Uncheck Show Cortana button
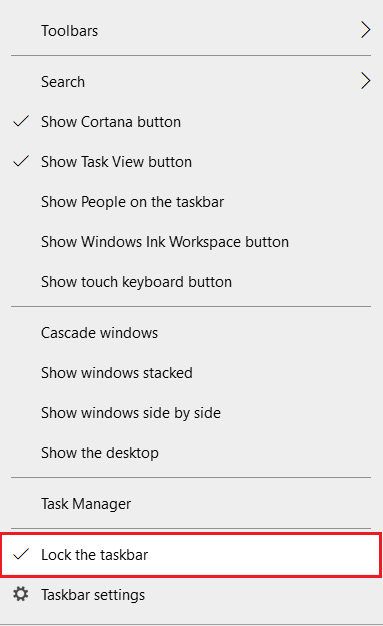Screen dimensions: 383x626 (191, 122)
